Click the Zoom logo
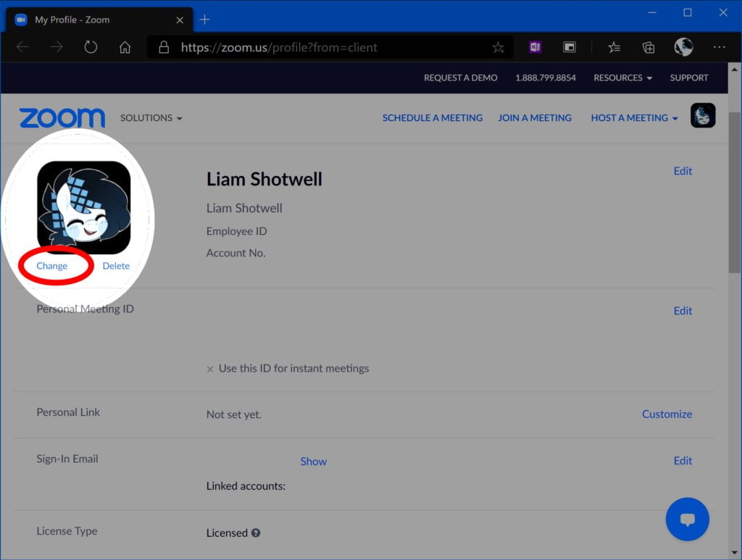This screenshot has height=560, width=742. 62,118
